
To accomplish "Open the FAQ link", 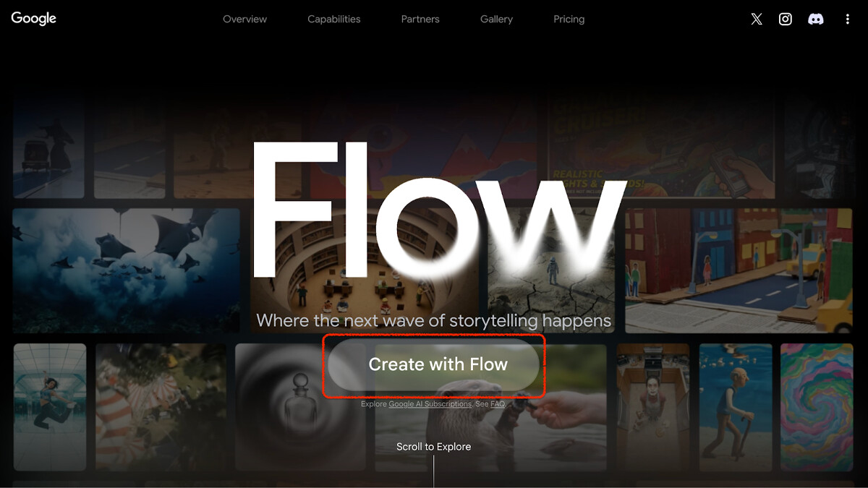I will [498, 404].
